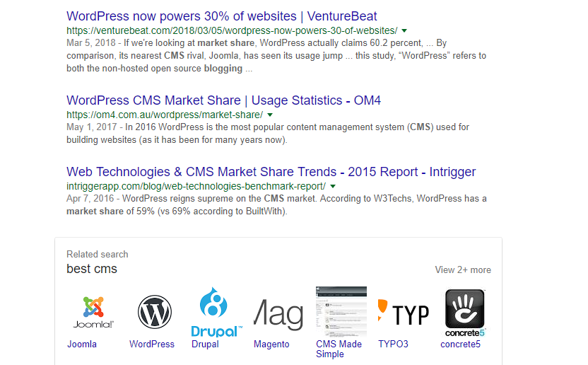Click the Joomla text label
The width and height of the screenshot is (588, 365).
click(x=82, y=344)
